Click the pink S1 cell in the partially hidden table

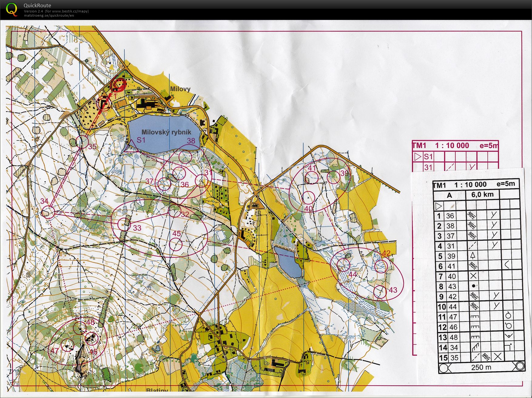coord(428,157)
